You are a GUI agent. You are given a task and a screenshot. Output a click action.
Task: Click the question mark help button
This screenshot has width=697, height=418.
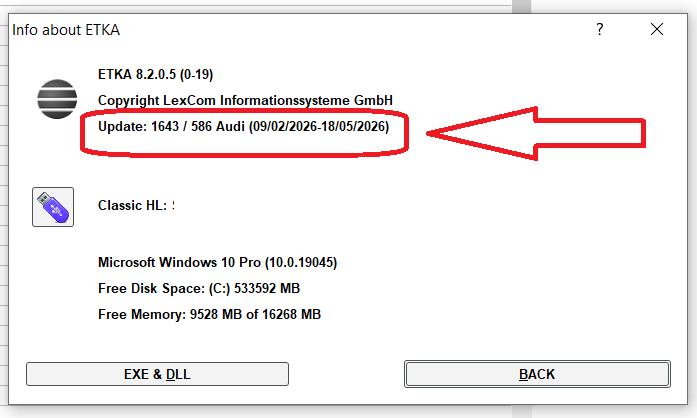(600, 29)
